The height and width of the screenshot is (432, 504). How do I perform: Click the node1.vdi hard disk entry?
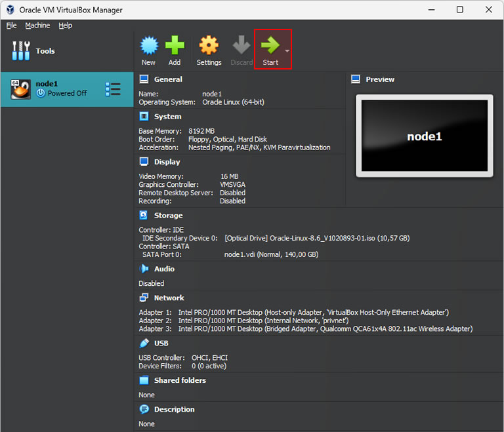point(271,254)
